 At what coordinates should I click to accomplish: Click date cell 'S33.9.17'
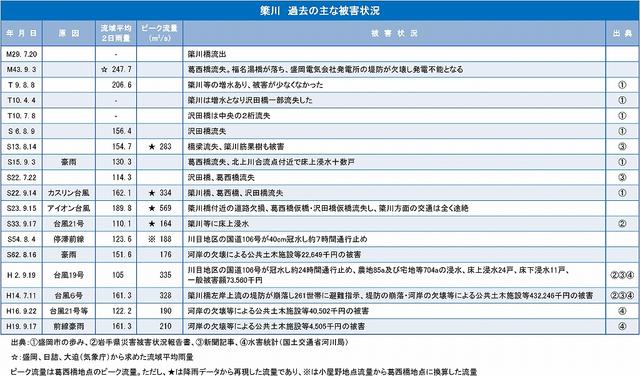(22, 224)
